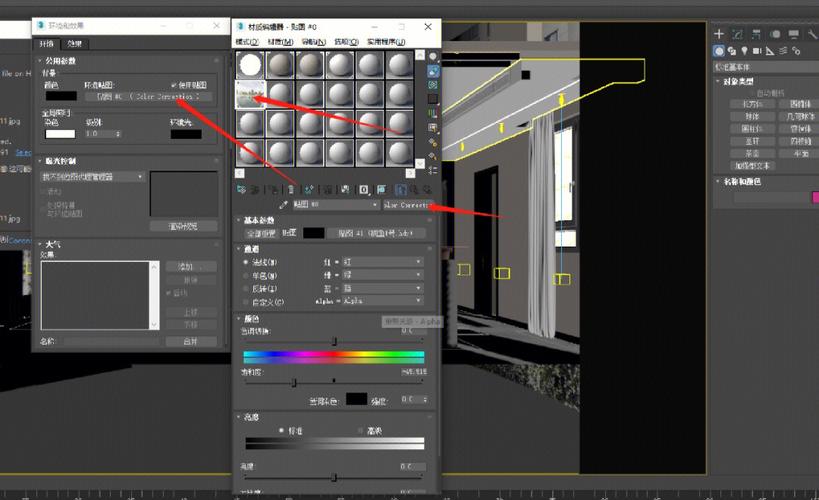Image resolution: width=819 pixels, height=500 pixels.
Task: Select the 自定义 channel radio option
Action: tap(247, 301)
